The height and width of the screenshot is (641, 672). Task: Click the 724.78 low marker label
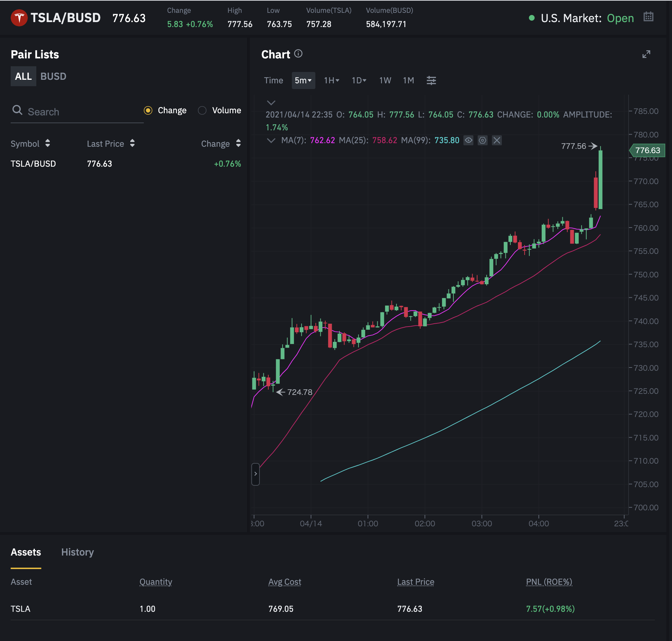(300, 392)
